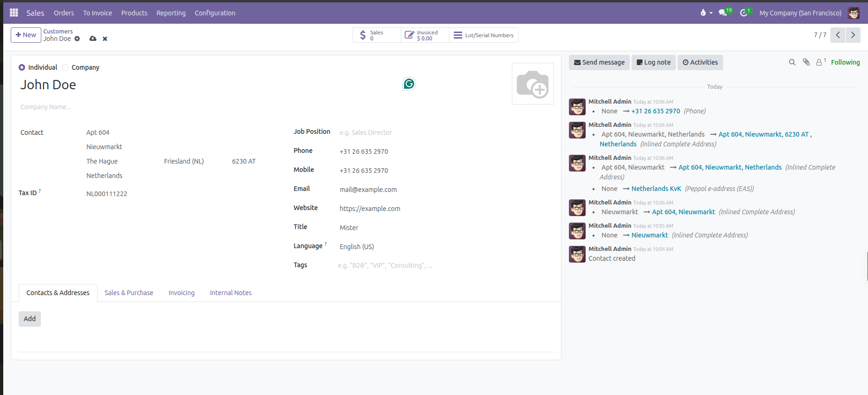Screen dimensions: 868x395
Task: Open conversations icon with 19 badge
Action: (x=725, y=13)
